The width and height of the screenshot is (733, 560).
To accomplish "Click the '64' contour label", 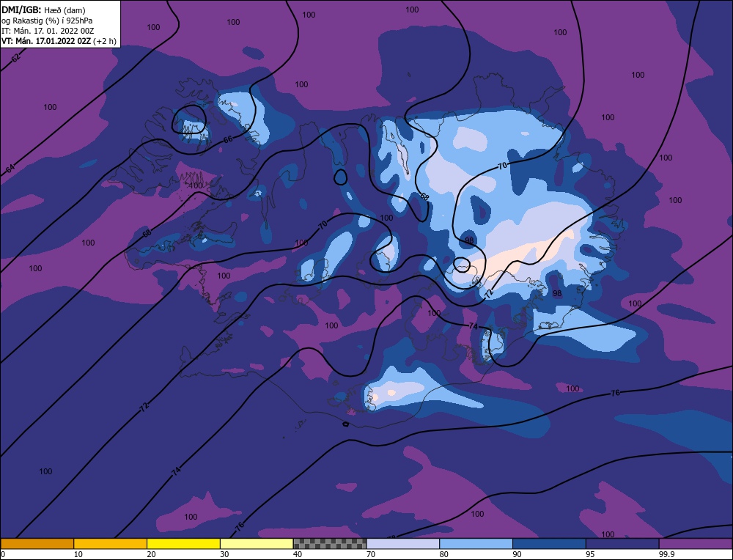I will [10, 169].
